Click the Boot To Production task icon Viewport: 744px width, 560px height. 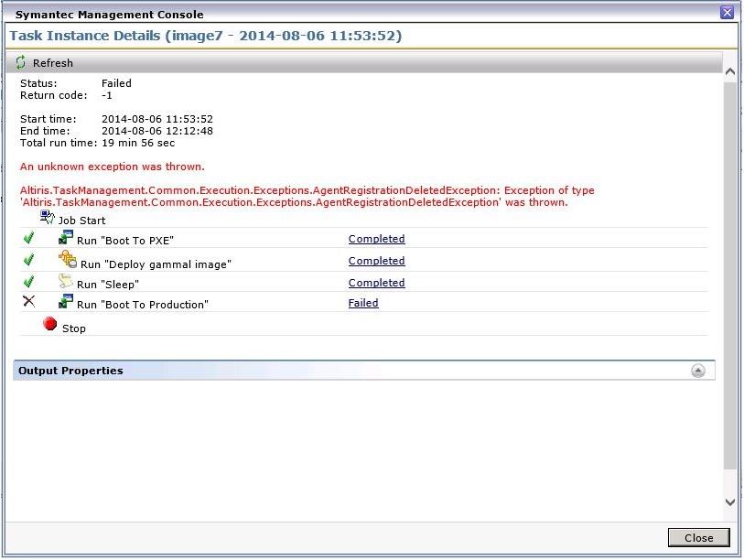click(x=66, y=301)
